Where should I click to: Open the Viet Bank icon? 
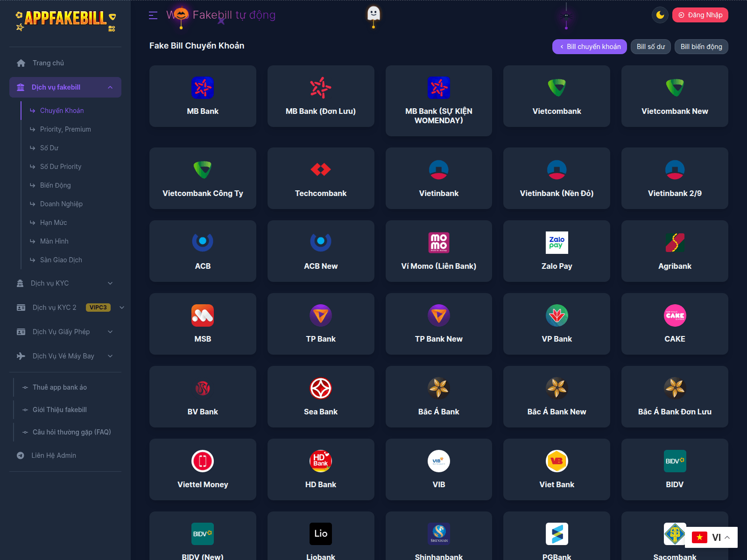(x=557, y=461)
